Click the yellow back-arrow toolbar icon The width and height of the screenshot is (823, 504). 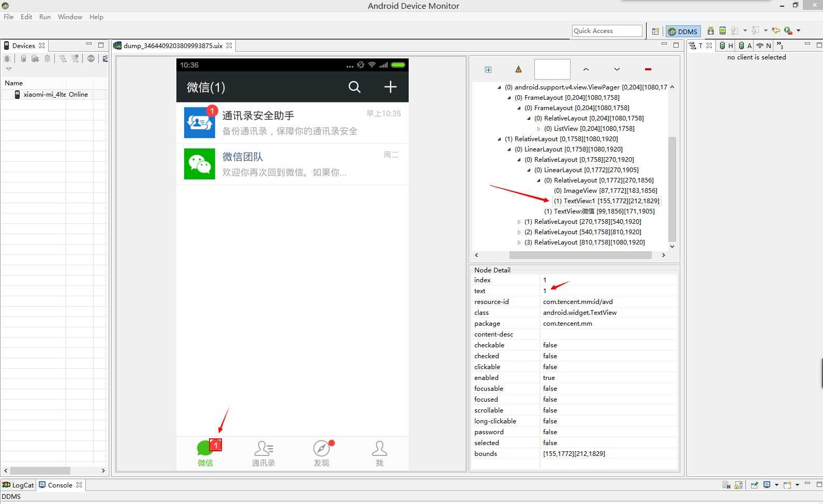tap(775, 30)
